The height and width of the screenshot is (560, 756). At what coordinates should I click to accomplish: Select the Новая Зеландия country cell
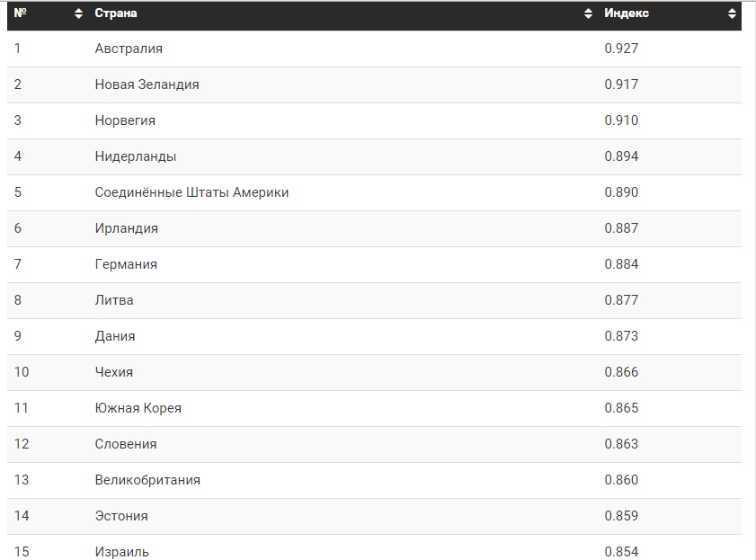[x=147, y=84]
